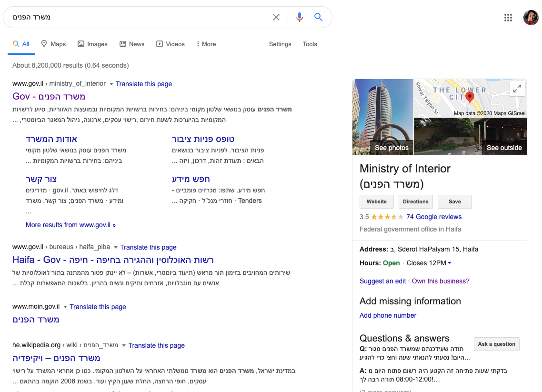Viewport: 542px width, 392px height.
Task: Clear the search box with the X icon
Action: tap(276, 17)
